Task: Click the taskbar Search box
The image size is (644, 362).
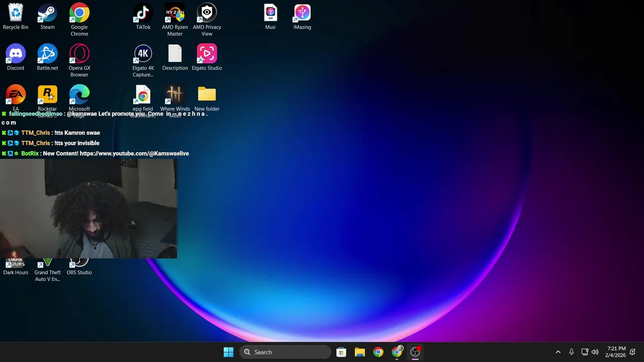Action: coord(285,352)
